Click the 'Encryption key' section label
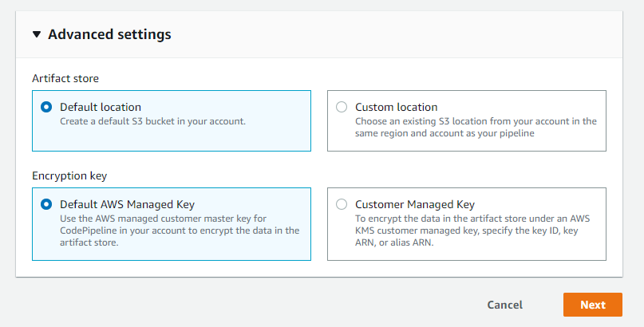 pyautogui.click(x=69, y=175)
